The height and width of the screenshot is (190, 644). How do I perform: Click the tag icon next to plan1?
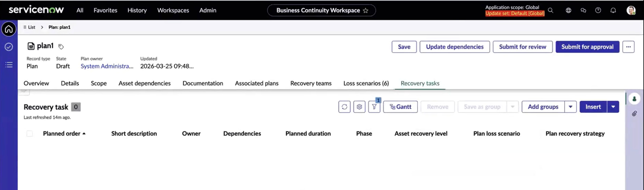61,46
